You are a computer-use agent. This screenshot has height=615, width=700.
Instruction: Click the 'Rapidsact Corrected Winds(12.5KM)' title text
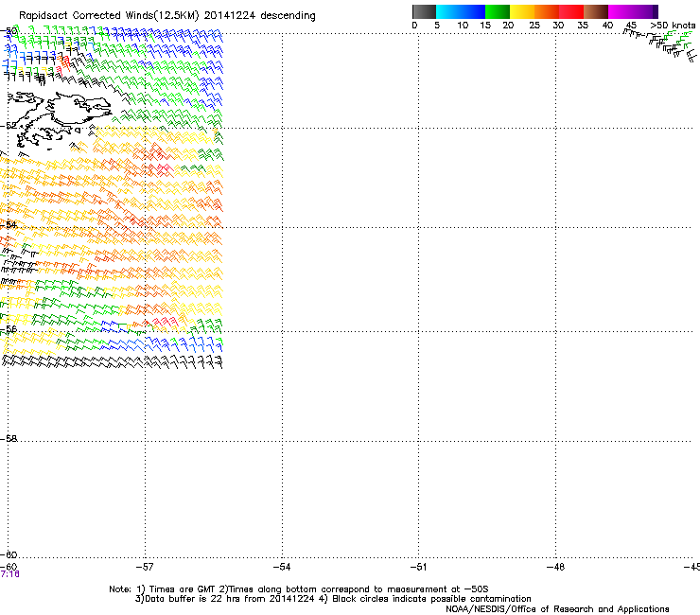tap(109, 16)
